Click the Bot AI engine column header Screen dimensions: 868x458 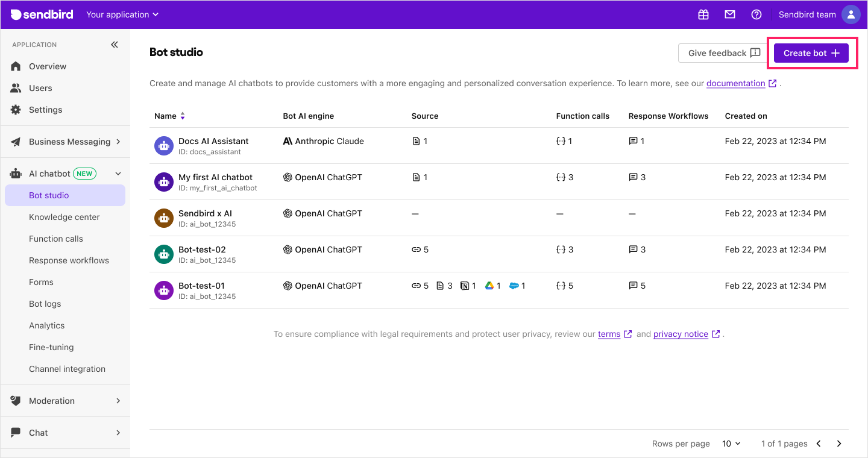(x=308, y=116)
